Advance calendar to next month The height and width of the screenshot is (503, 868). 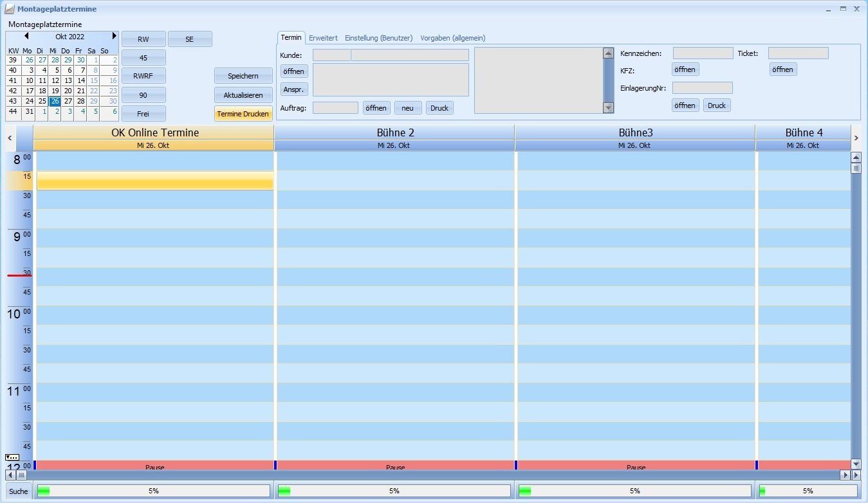115,37
